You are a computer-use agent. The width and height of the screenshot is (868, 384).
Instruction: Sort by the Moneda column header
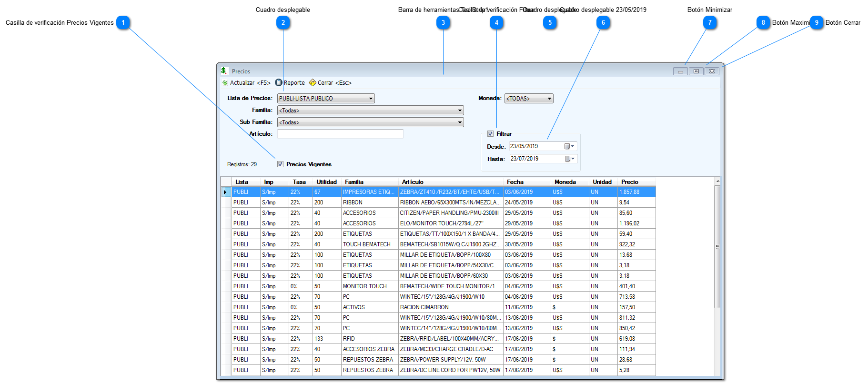coord(570,182)
